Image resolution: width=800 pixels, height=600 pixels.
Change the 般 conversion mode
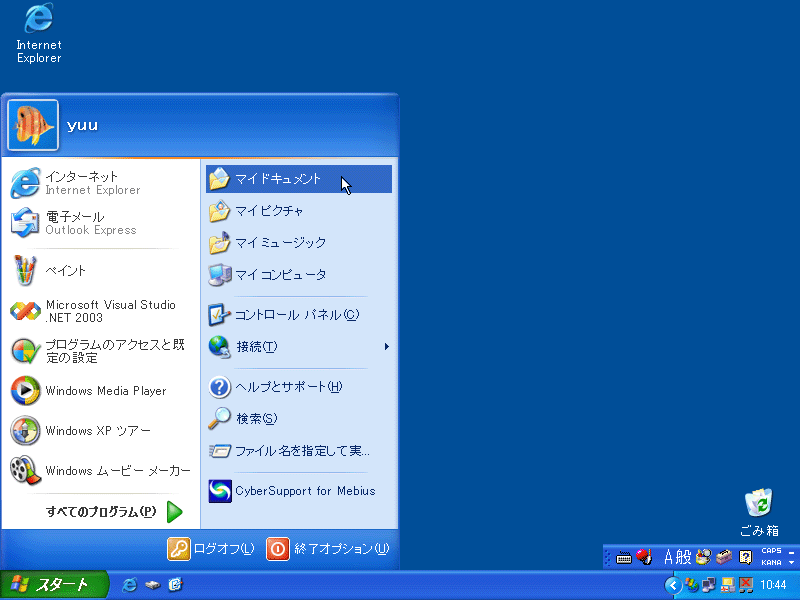click(684, 557)
